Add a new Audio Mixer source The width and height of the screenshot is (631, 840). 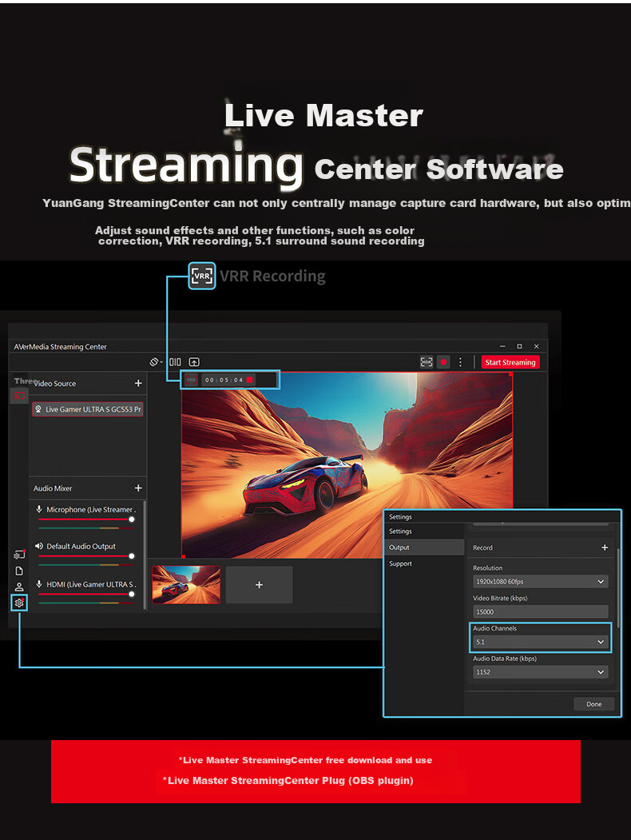138,488
